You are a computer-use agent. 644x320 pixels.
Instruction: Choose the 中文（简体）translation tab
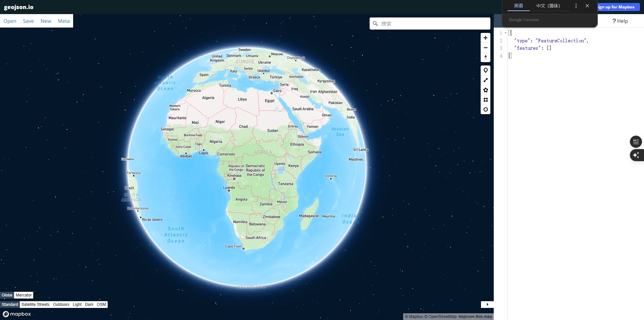tap(548, 6)
